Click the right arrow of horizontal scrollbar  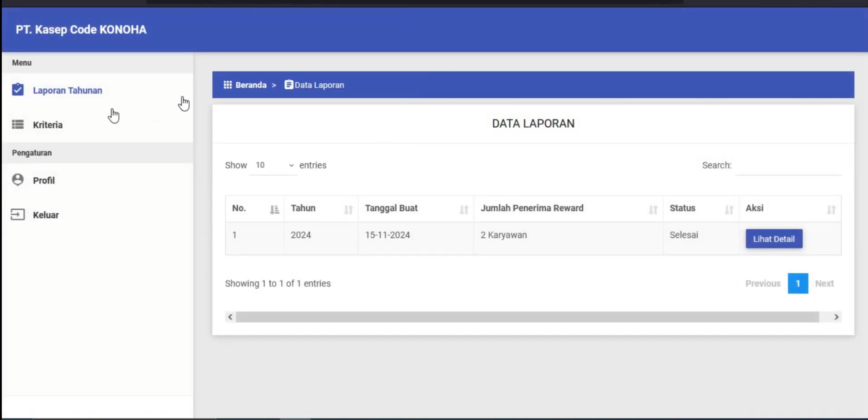click(x=836, y=317)
